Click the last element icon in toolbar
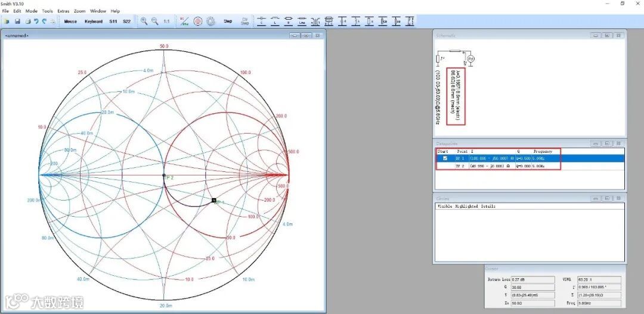 point(410,21)
